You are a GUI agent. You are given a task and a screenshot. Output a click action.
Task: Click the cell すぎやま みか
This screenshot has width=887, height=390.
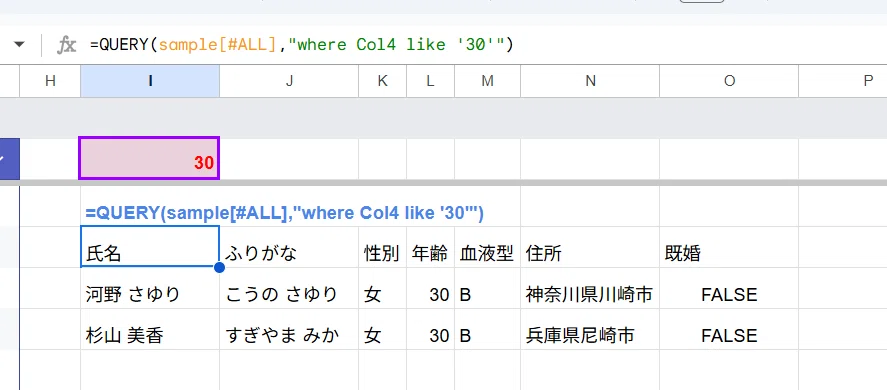(x=289, y=329)
